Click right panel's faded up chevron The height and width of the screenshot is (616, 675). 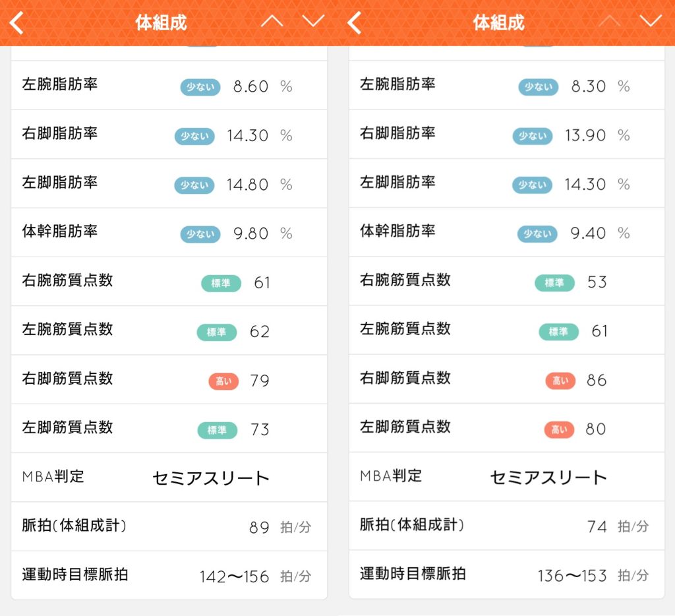pos(610,20)
